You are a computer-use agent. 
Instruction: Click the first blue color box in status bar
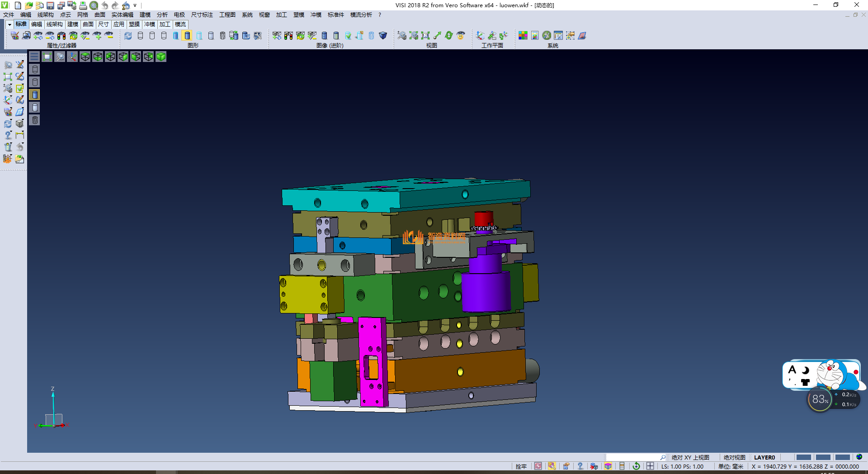[x=803, y=457]
